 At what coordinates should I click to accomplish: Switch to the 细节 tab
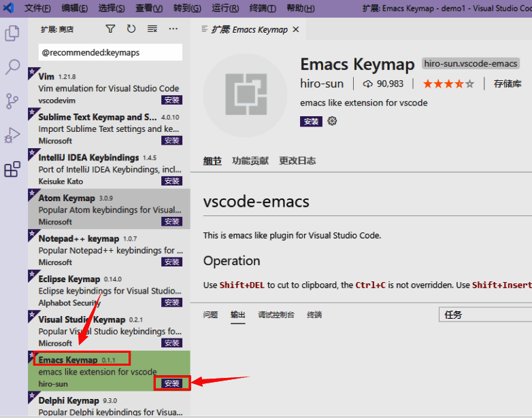point(212,160)
